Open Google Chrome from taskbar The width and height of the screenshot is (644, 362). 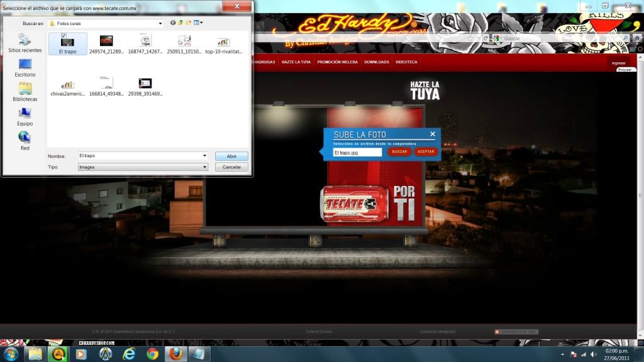coord(152,354)
